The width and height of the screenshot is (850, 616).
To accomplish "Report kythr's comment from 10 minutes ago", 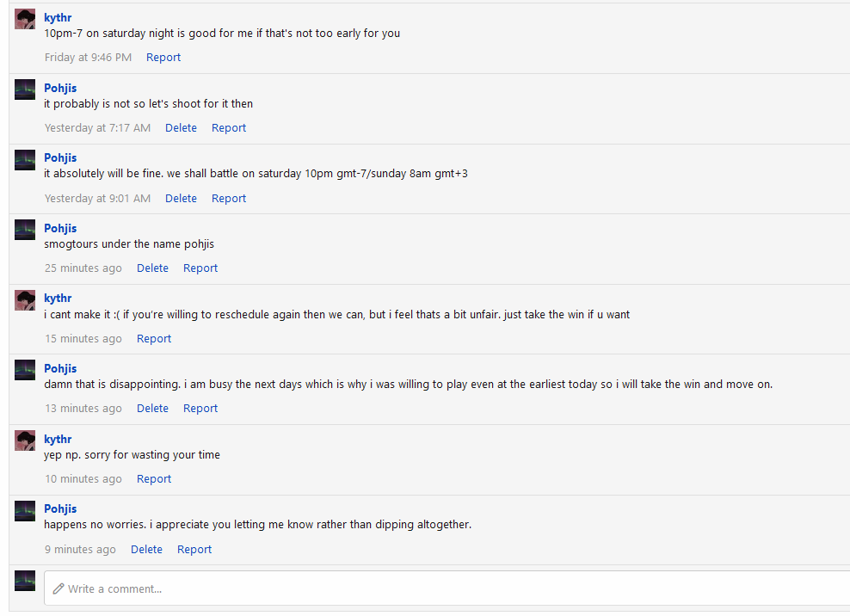I will [154, 479].
